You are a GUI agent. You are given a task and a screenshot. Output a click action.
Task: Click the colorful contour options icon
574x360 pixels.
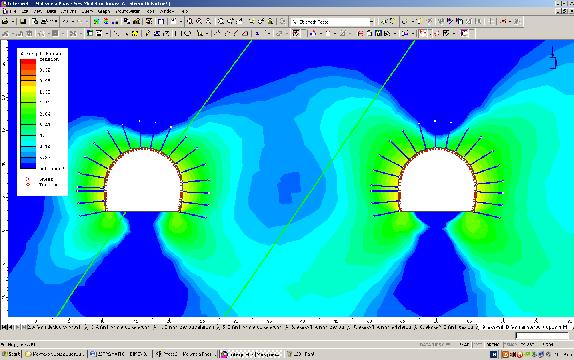(106, 22)
